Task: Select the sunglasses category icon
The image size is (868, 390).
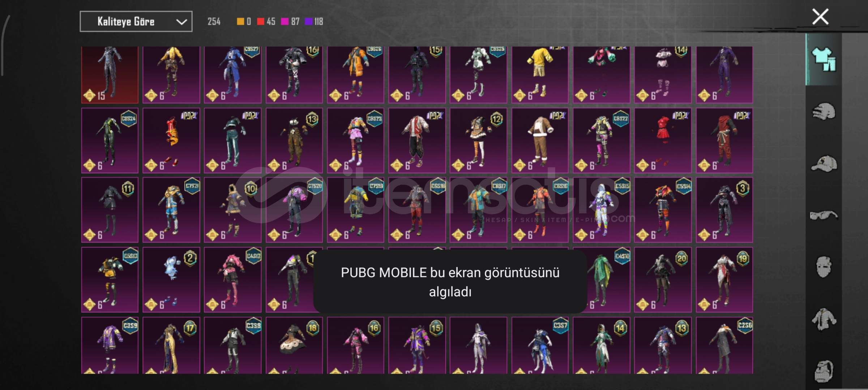Action: (824, 215)
